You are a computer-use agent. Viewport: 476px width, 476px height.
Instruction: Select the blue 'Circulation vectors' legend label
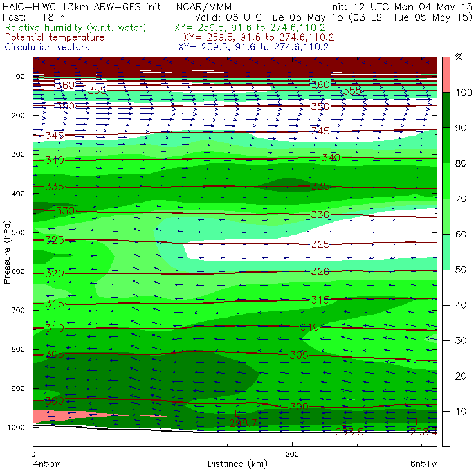click(48, 47)
